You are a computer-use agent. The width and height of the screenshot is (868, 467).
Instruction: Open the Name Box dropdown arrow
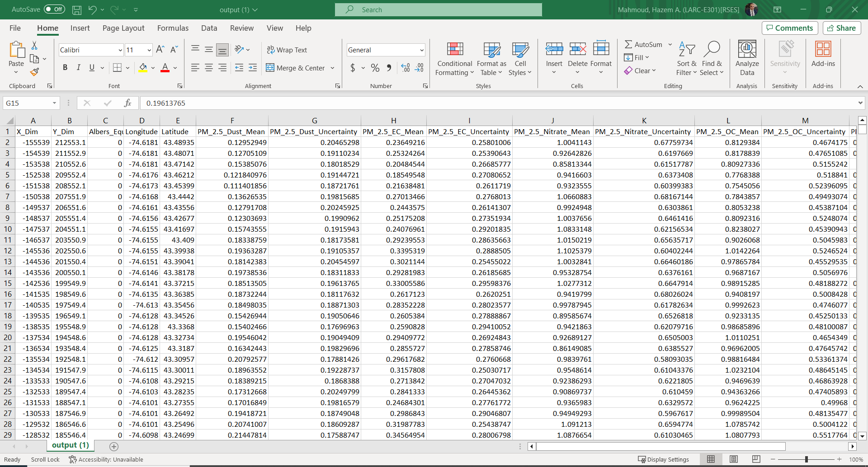(54, 103)
